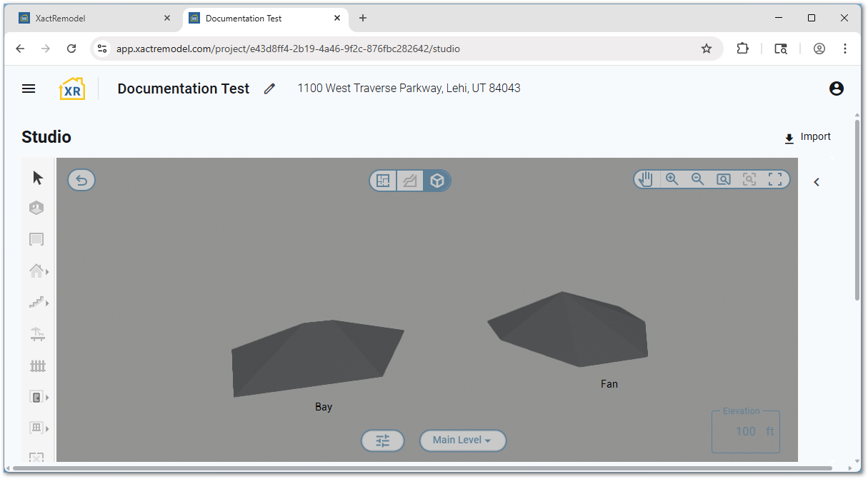
Task: Activate the pan hand tool
Action: (x=646, y=179)
